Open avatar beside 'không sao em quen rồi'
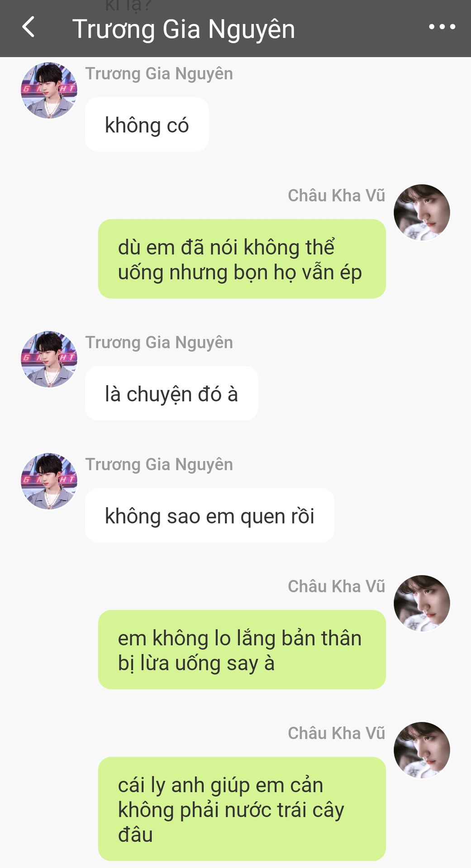The width and height of the screenshot is (471, 868). [49, 481]
